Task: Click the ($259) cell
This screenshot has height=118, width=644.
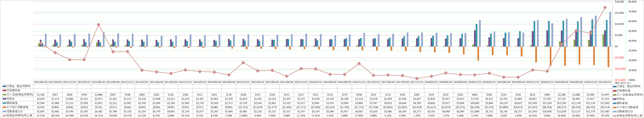Action: 41,107
